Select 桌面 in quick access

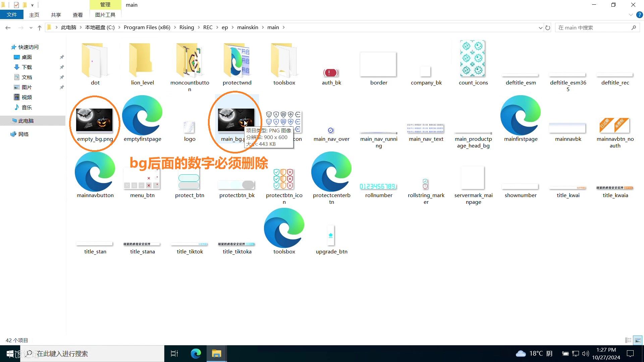pyautogui.click(x=27, y=57)
